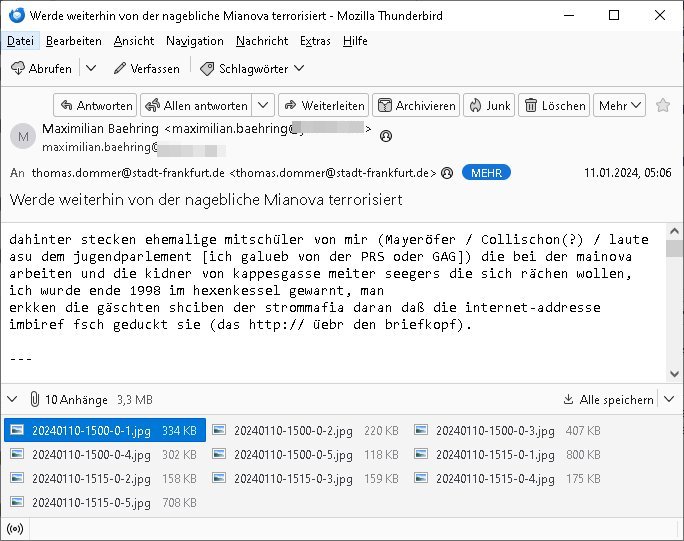Open the Mehr actions dropdown
Viewport: 684px width, 541px height.
pyautogui.click(x=620, y=105)
